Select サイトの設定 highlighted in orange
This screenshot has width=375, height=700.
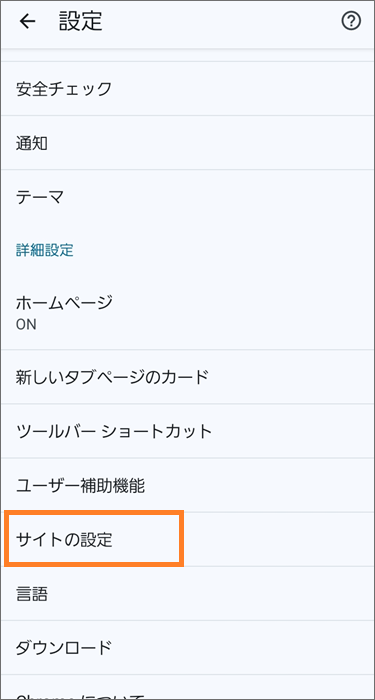(x=94, y=540)
